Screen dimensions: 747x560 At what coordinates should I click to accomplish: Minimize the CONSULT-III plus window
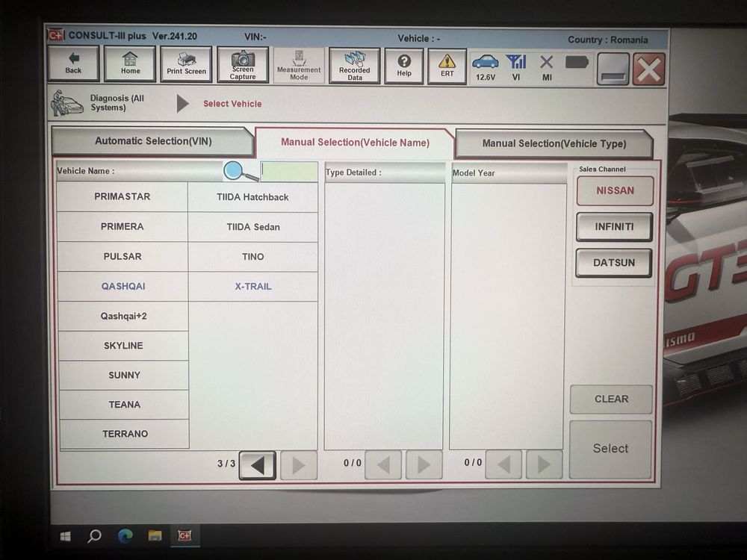point(613,70)
